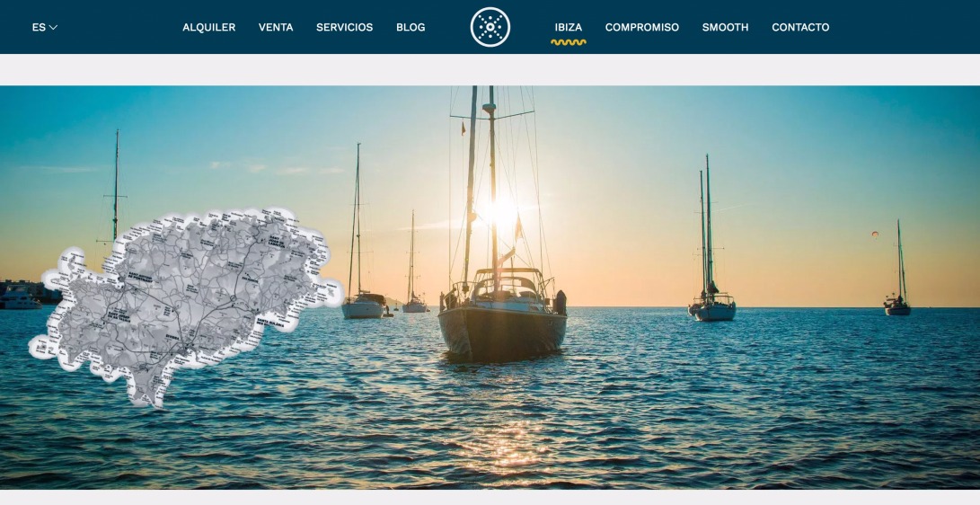
Task: Open the CONTACTO page
Action: [800, 28]
